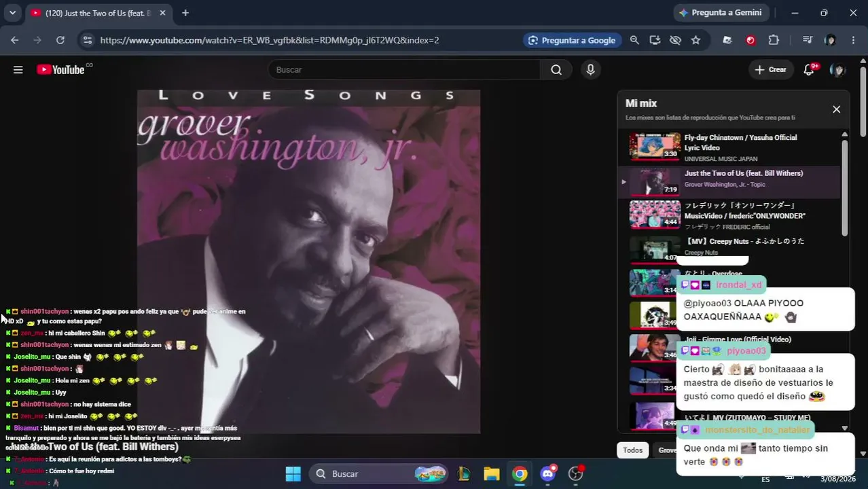Click the playlist scrollbar down arrow
Viewport: 868px width, 489px height.
pyautogui.click(x=844, y=428)
